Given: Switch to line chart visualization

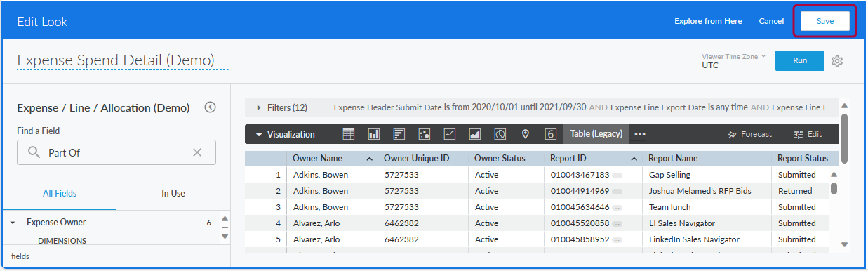Looking at the screenshot, I should 450,134.
